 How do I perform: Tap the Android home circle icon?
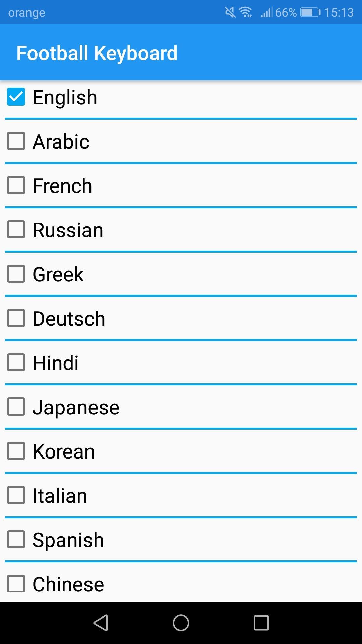point(181,623)
